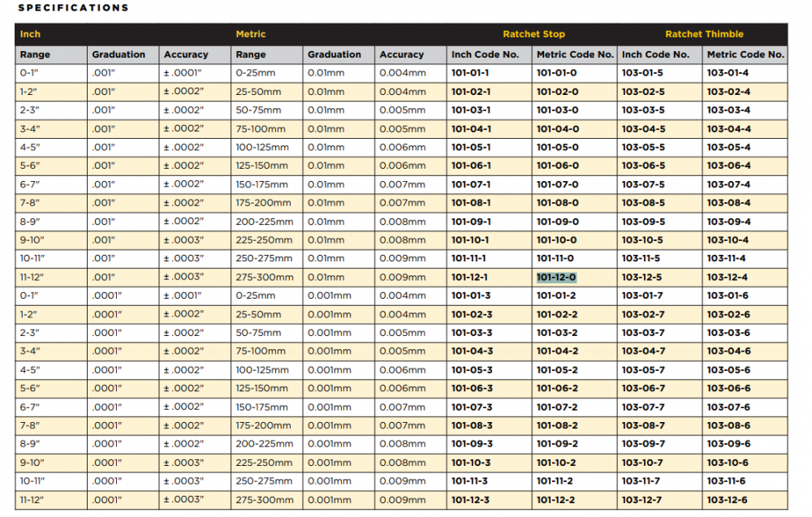This screenshot has width=812, height=517.
Task: Select code 103-12-4
Action: pyautogui.click(x=728, y=277)
